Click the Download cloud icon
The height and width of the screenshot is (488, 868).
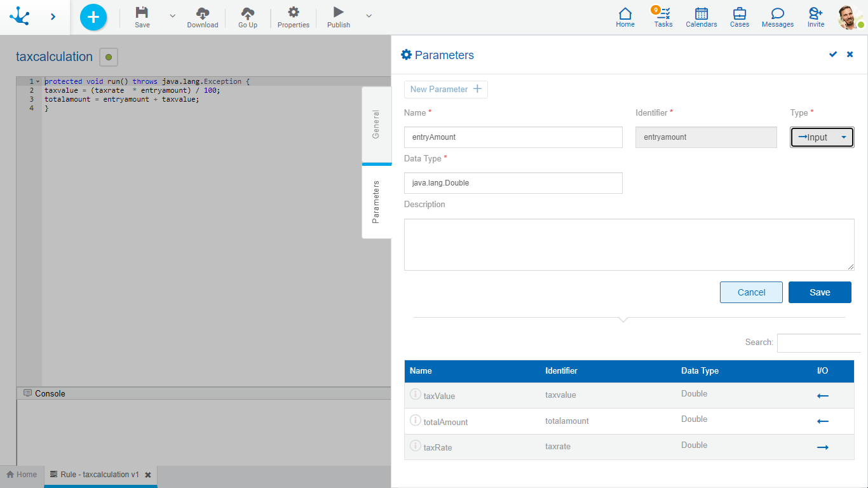tap(202, 13)
